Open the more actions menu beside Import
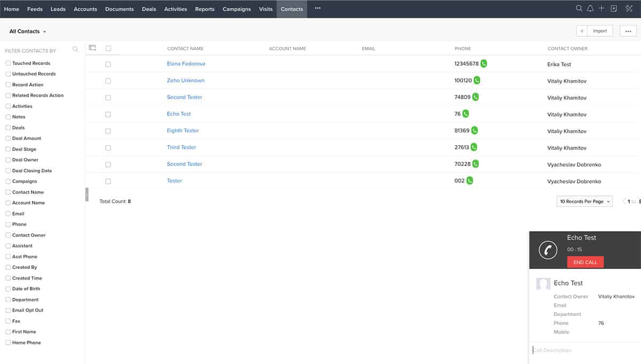 628,31
